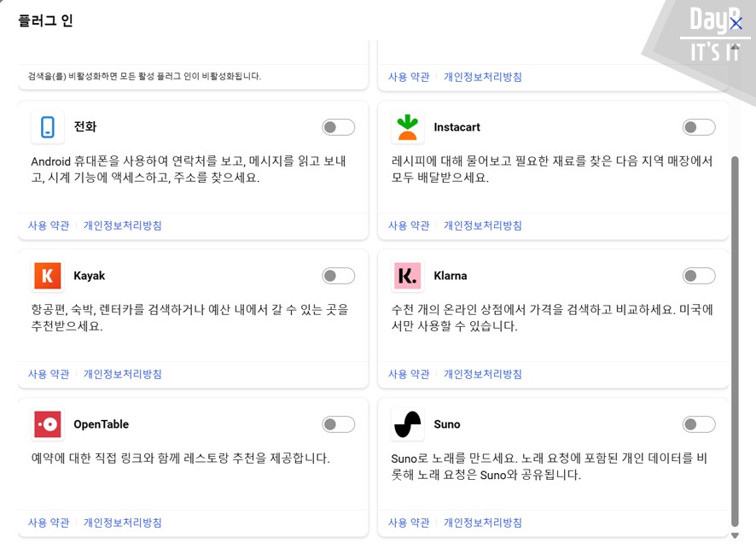This screenshot has height=555, width=756.
Task: Switch on the OpenTable plugin
Action: point(338,424)
